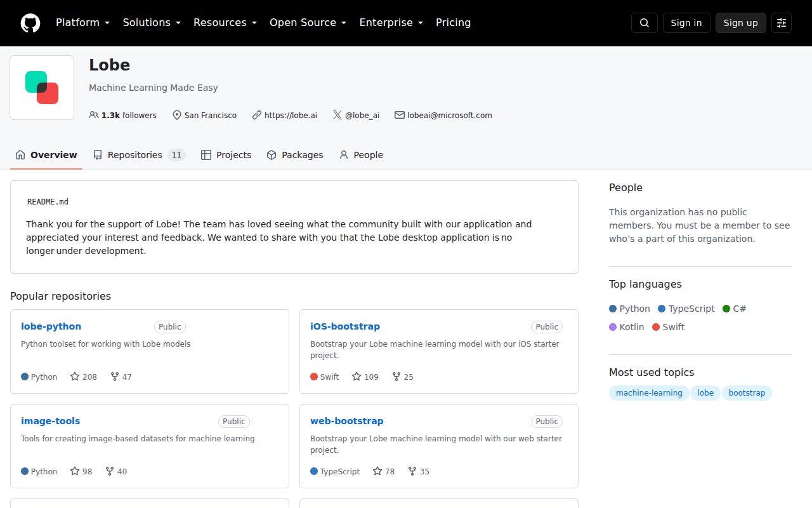
Task: Open the iOS-bootstrap repository
Action: pos(345,326)
